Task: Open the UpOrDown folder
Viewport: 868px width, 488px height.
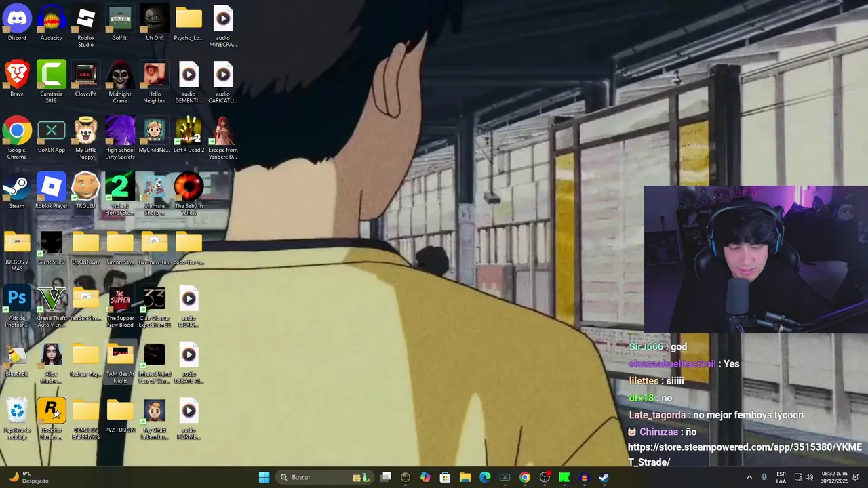Action: (85, 247)
